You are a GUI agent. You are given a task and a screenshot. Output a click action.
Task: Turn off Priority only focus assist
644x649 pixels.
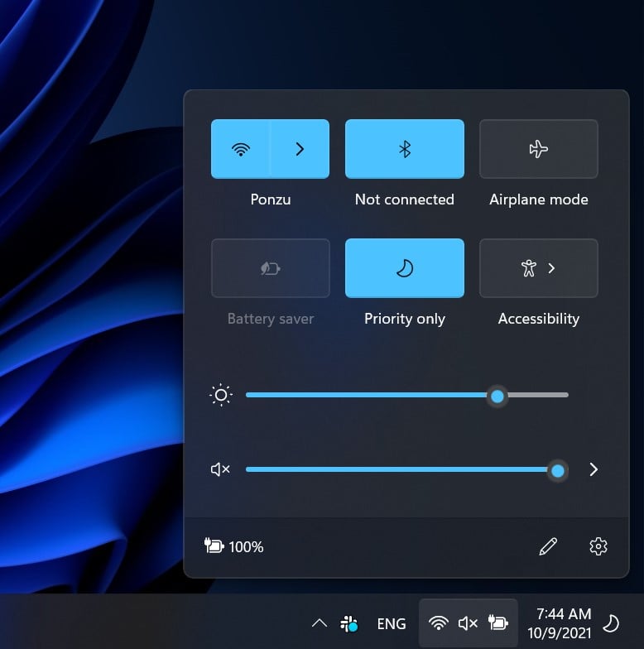point(404,268)
